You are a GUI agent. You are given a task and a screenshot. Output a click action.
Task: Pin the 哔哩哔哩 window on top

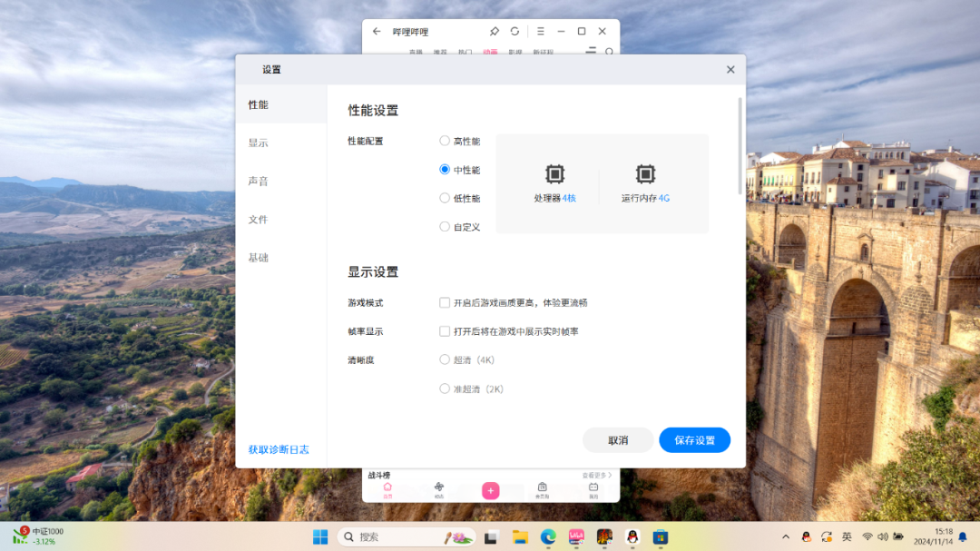pos(495,31)
